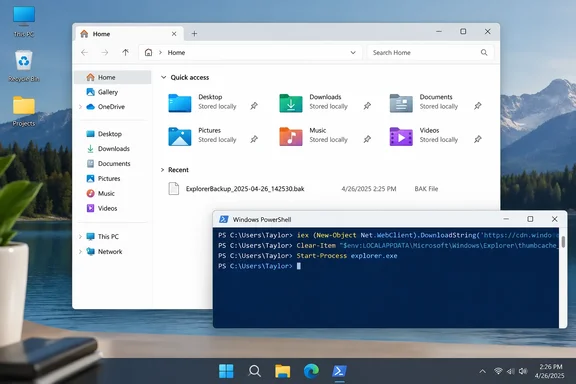Unpin Documents from Quick access

(x=478, y=106)
